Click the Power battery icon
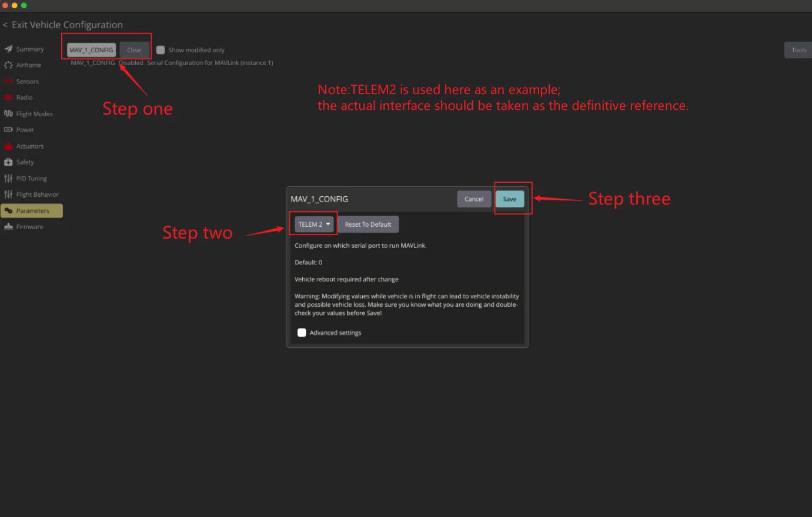 point(8,130)
